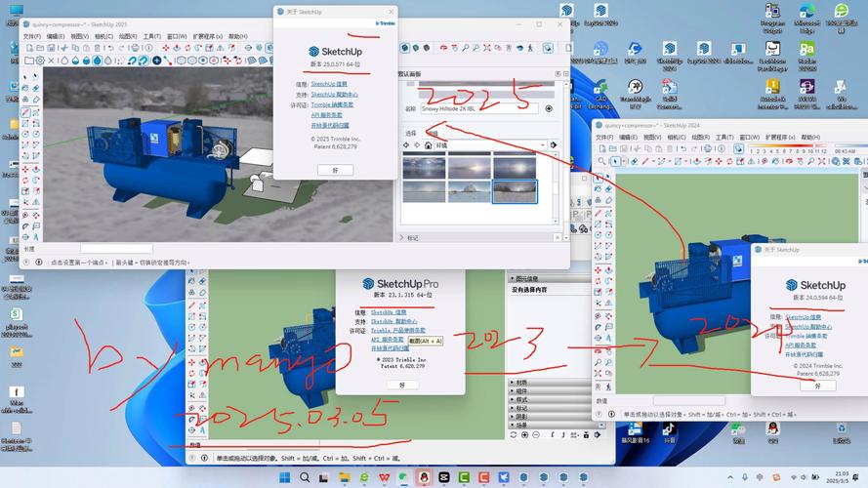The width and height of the screenshot is (868, 488).
Task: Activate the Move tool in SketchUp 2025 left toolbar
Action: pos(25,169)
